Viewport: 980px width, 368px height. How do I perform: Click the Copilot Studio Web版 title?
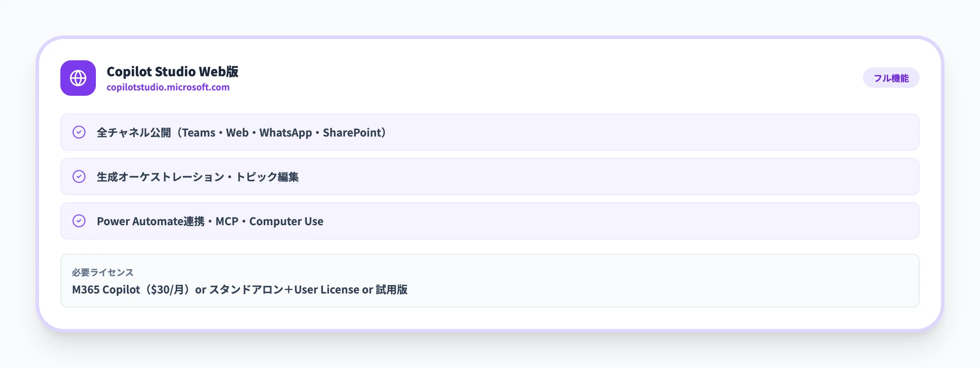[172, 71]
